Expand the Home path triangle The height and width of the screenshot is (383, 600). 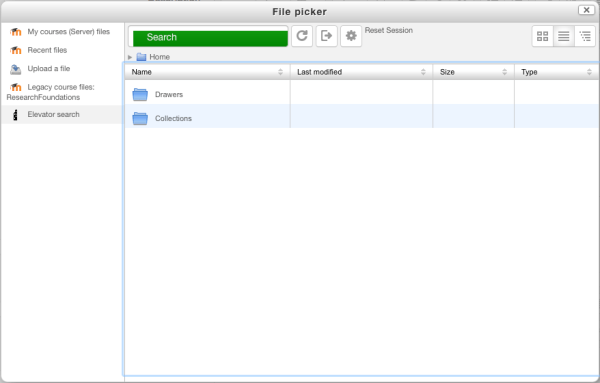click(130, 57)
